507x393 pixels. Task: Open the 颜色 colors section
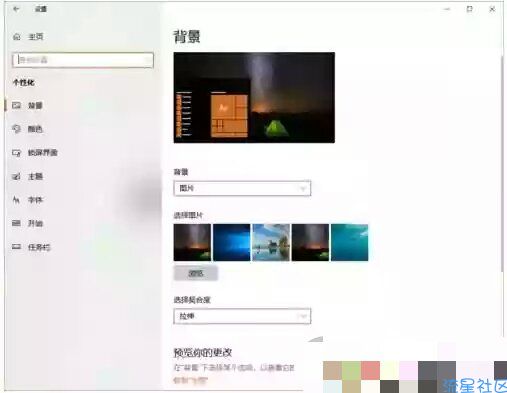click(x=28, y=129)
